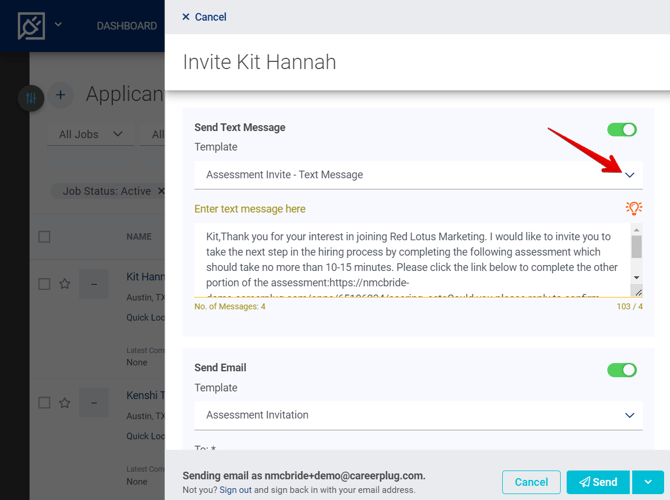Click the plus add applicant icon
Viewport: 670px width, 500px height.
click(x=60, y=95)
